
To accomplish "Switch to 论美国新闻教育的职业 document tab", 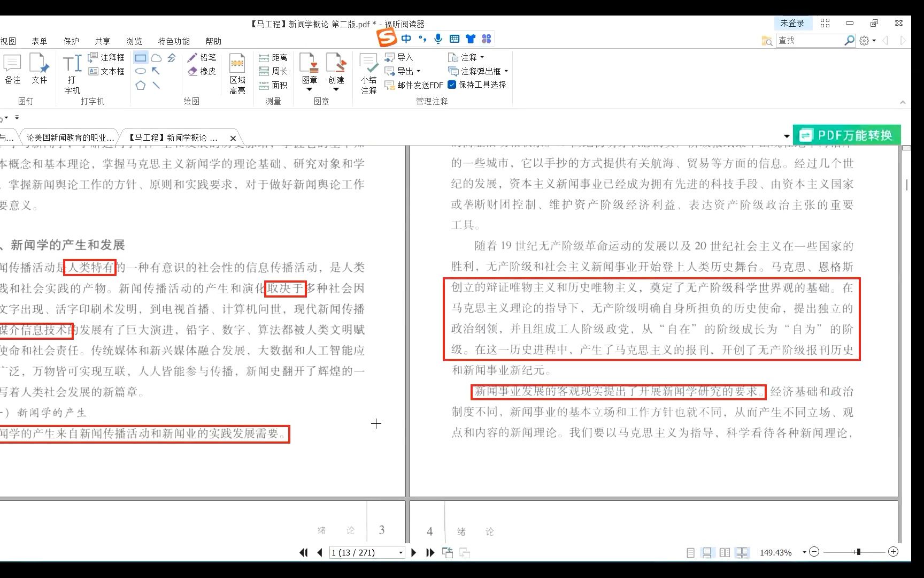I will 70,138.
